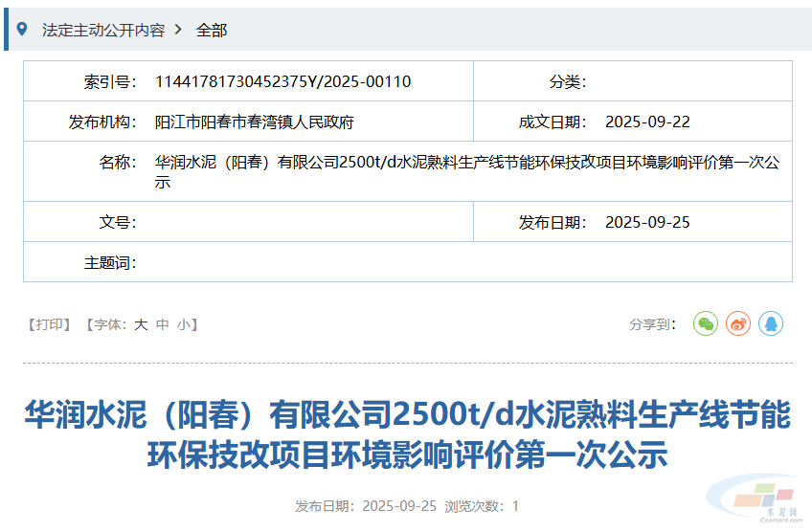The width and height of the screenshot is (812, 532).
Task: Click the 成文日期 value 2025-09-22
Action: [x=647, y=122]
